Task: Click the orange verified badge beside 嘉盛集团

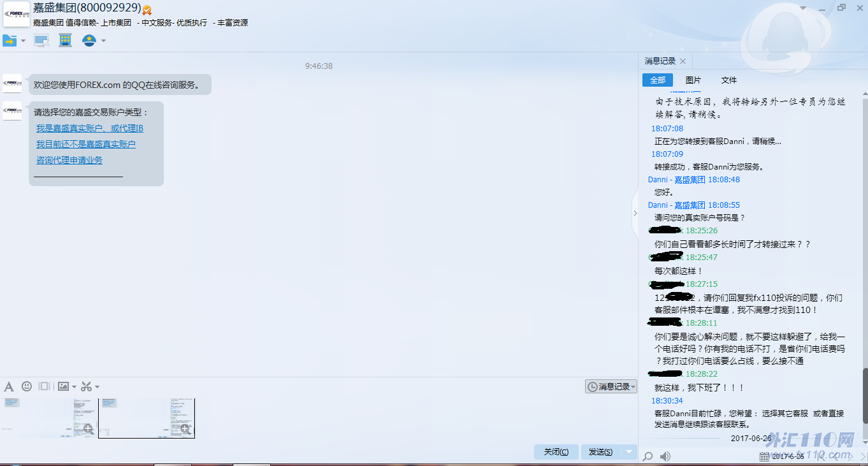Action: pos(147,10)
